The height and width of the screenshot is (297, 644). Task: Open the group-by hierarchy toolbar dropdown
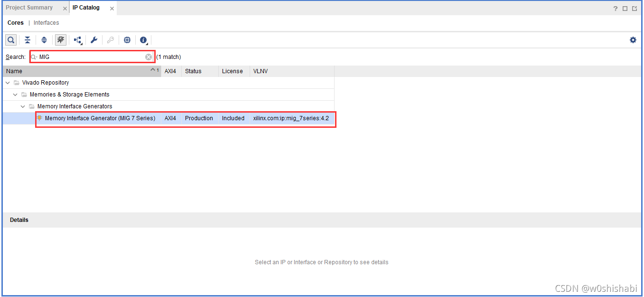[x=78, y=40]
